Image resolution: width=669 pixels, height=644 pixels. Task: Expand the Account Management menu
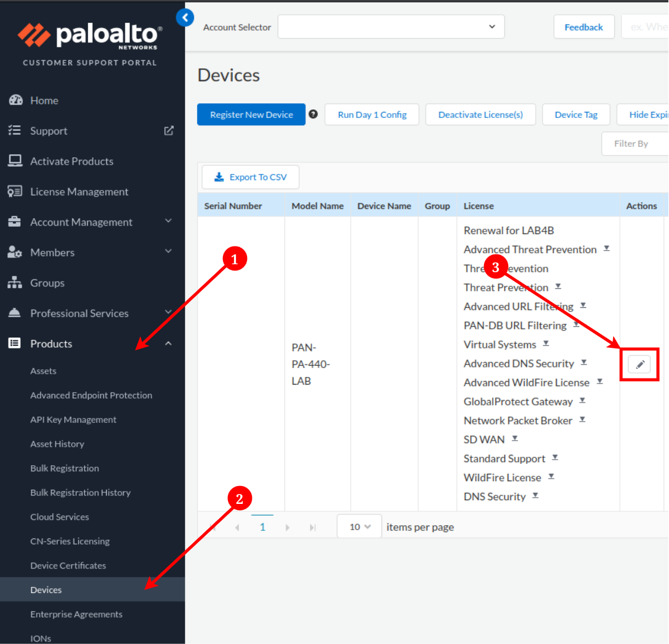[169, 221]
